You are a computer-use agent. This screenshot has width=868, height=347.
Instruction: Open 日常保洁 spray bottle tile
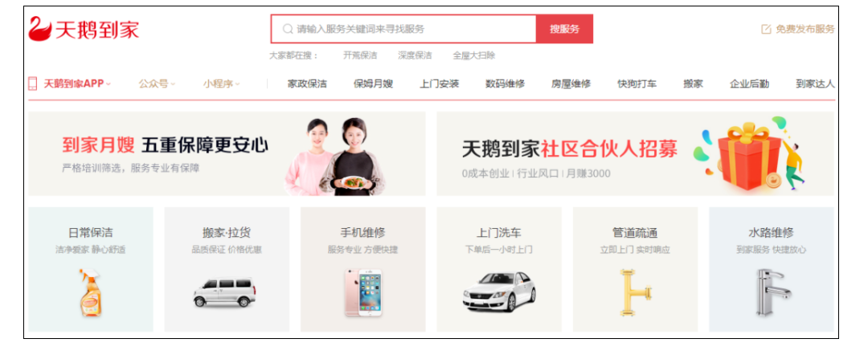point(91,270)
